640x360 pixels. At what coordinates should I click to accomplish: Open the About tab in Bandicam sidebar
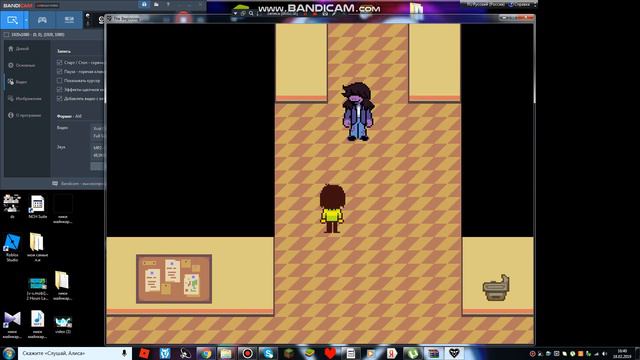(x=24, y=116)
